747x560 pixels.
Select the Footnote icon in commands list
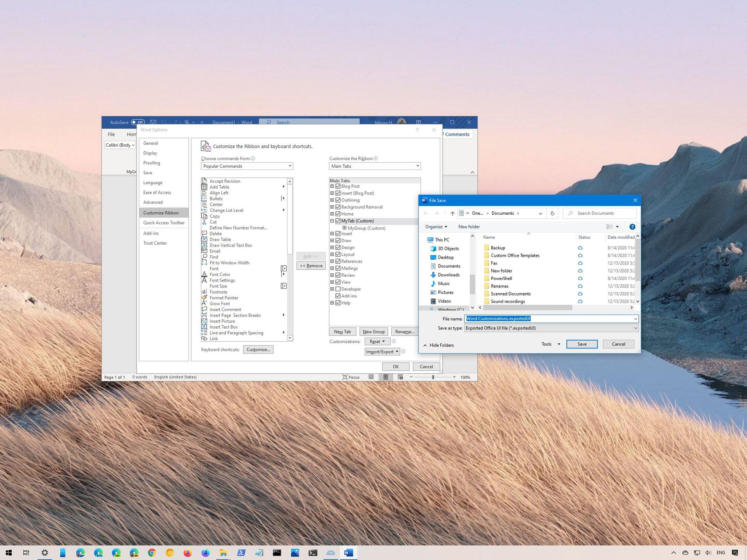tap(205, 292)
